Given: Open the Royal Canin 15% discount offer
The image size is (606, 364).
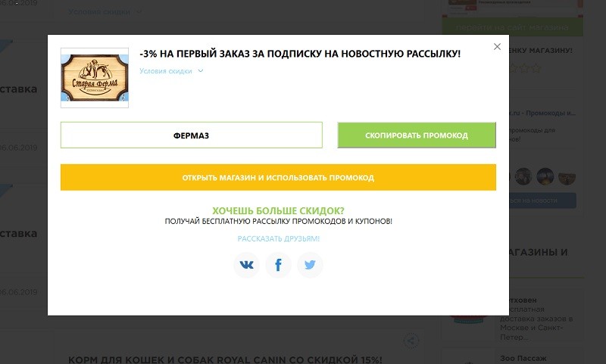Looking at the screenshot, I should (x=225, y=359).
